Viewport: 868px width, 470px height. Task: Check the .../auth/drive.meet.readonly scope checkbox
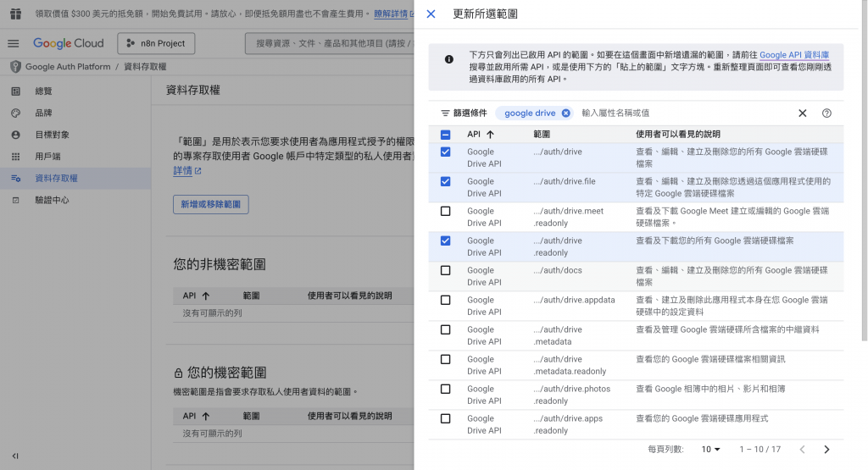coord(446,211)
